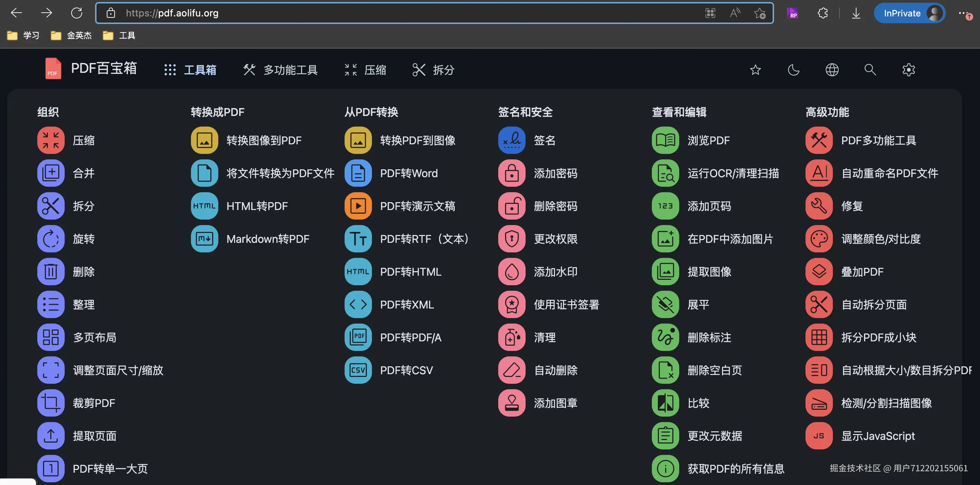The height and width of the screenshot is (485, 980).
Task: Click the add watermark (添加水印) droplet icon
Action: click(511, 272)
